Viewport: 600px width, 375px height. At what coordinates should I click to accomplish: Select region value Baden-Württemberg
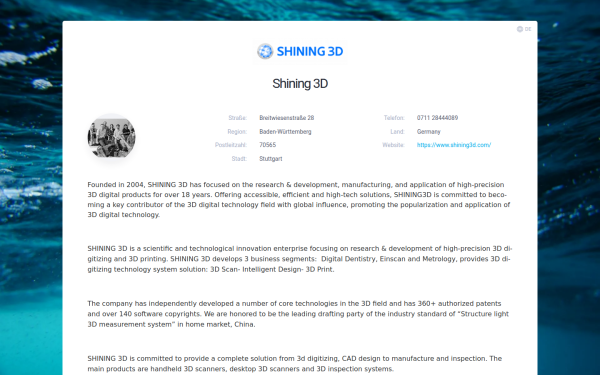point(285,132)
